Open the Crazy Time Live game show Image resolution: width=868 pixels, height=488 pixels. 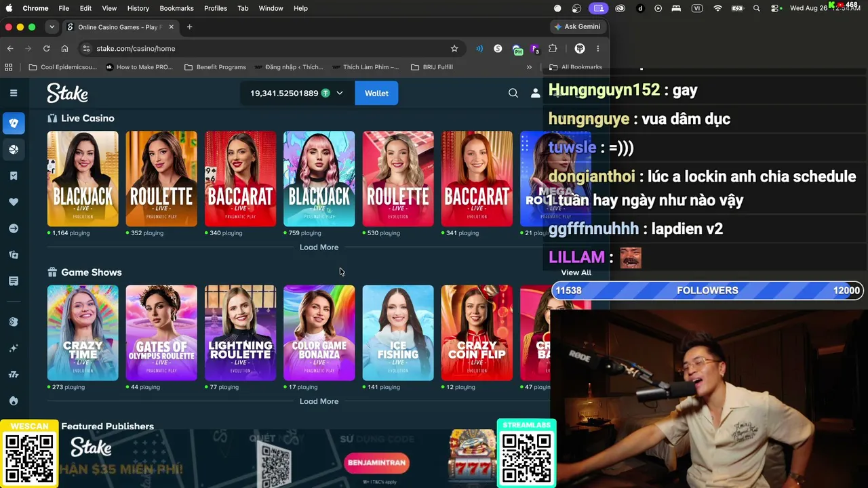click(x=83, y=333)
